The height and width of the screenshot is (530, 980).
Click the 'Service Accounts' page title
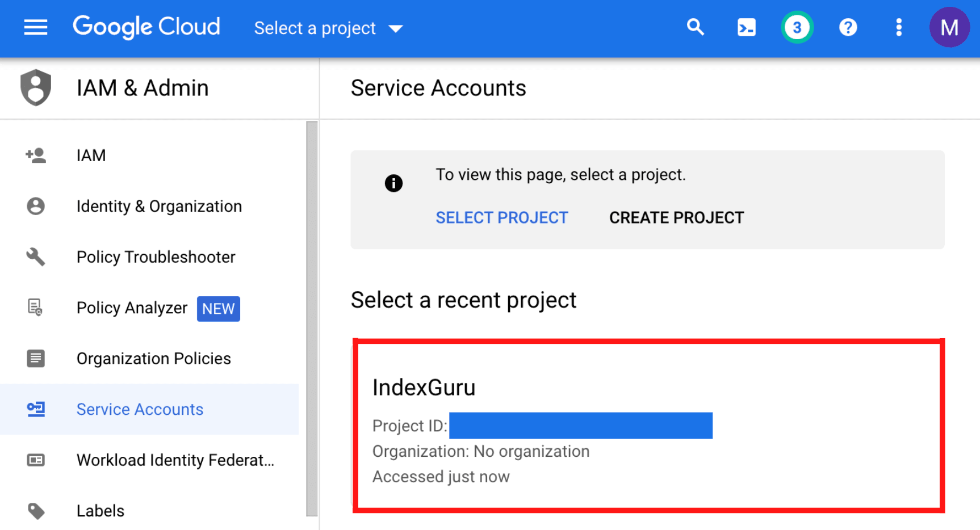(x=438, y=88)
